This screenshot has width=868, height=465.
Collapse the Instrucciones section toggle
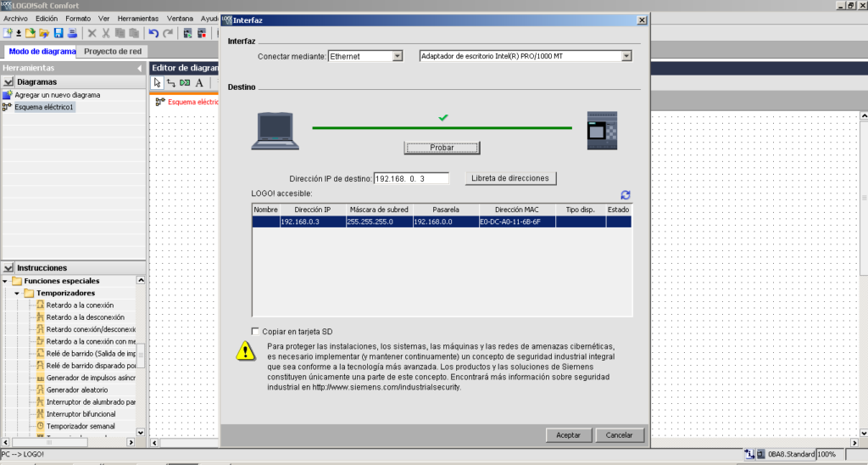point(8,267)
